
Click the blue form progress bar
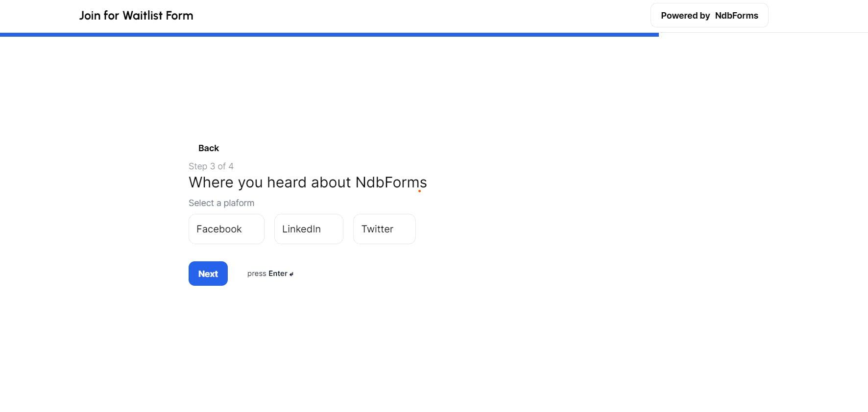[x=329, y=35]
